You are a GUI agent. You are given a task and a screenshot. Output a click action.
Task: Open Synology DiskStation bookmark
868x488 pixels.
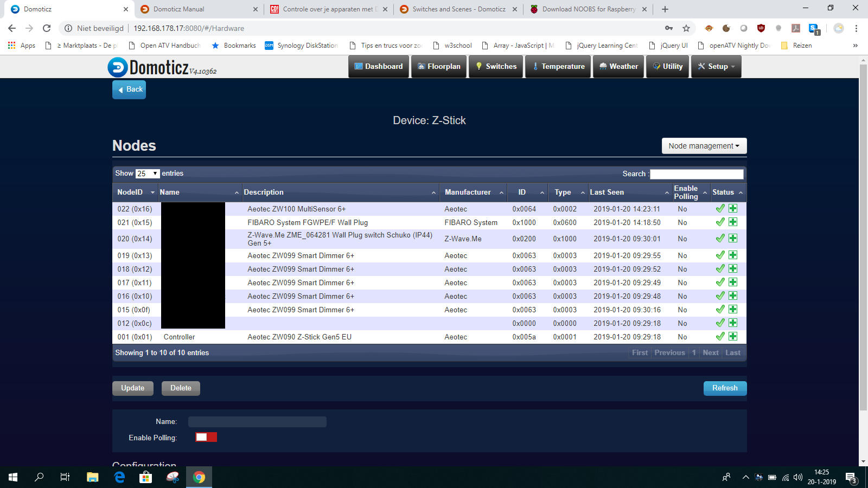coord(302,46)
